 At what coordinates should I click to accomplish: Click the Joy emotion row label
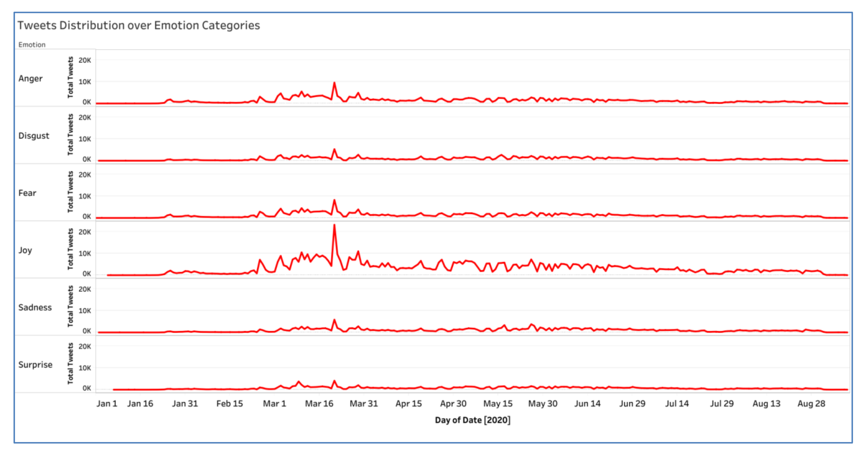pyautogui.click(x=25, y=250)
